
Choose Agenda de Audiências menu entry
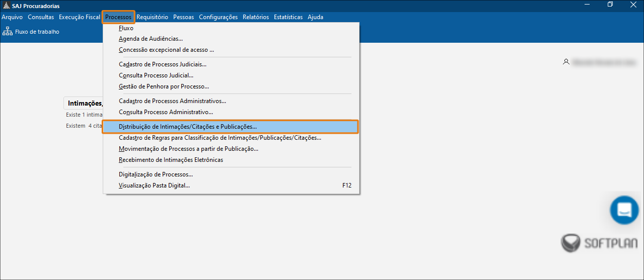click(x=151, y=39)
